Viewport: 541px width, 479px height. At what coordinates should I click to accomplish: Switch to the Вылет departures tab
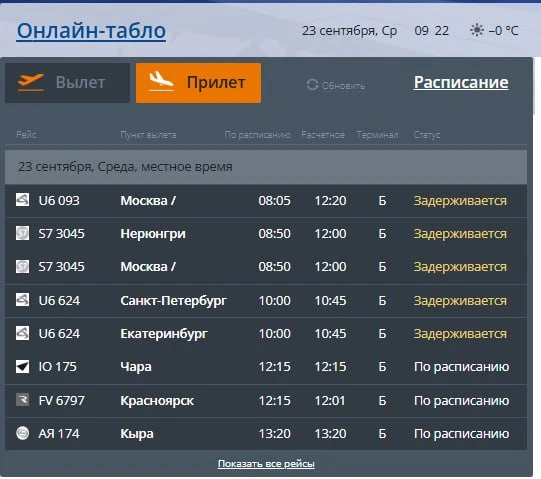pos(68,83)
